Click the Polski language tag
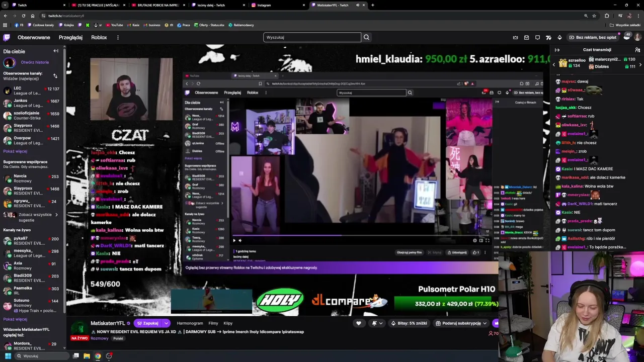This screenshot has height=362, width=644. [118, 338]
